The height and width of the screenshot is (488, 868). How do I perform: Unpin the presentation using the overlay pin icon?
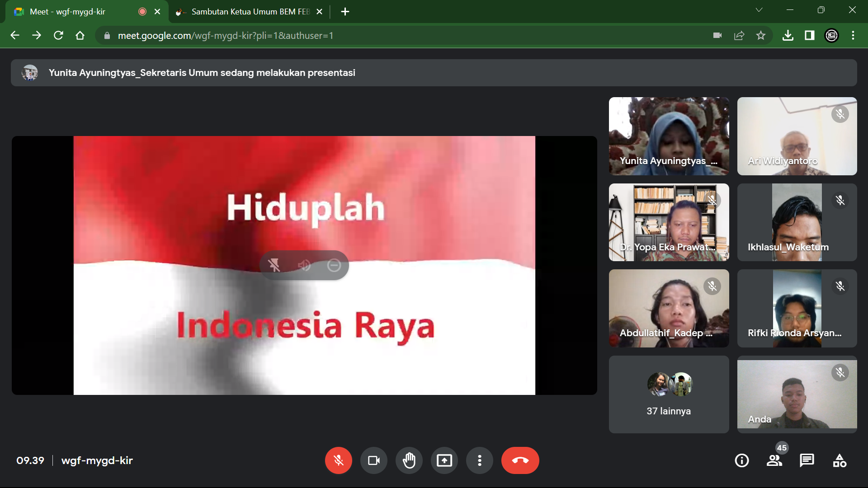(274, 265)
